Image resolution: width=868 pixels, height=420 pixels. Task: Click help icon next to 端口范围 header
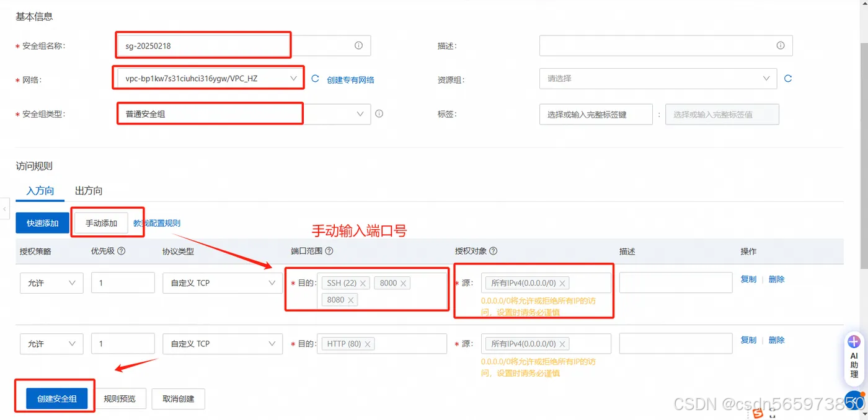[329, 251]
